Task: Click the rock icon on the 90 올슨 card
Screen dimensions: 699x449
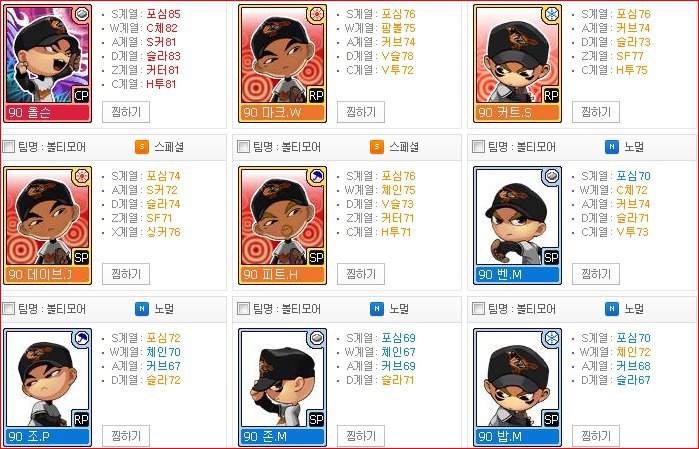Action: coord(82,14)
